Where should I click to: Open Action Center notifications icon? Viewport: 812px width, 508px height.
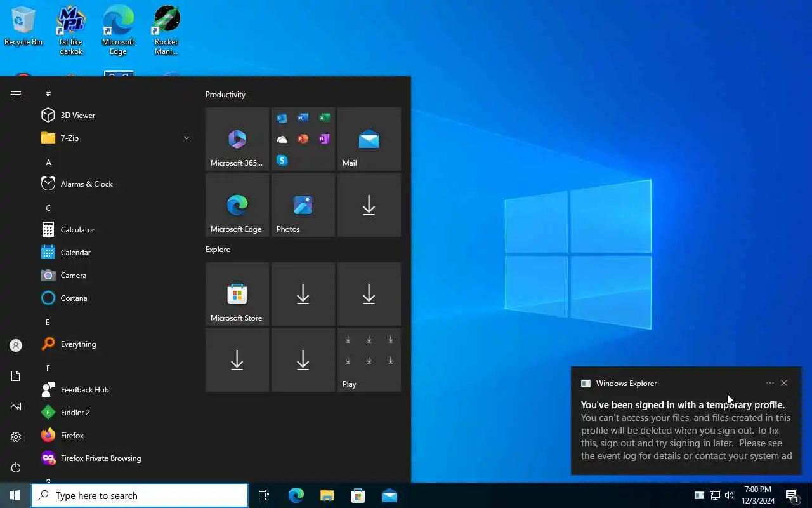792,495
